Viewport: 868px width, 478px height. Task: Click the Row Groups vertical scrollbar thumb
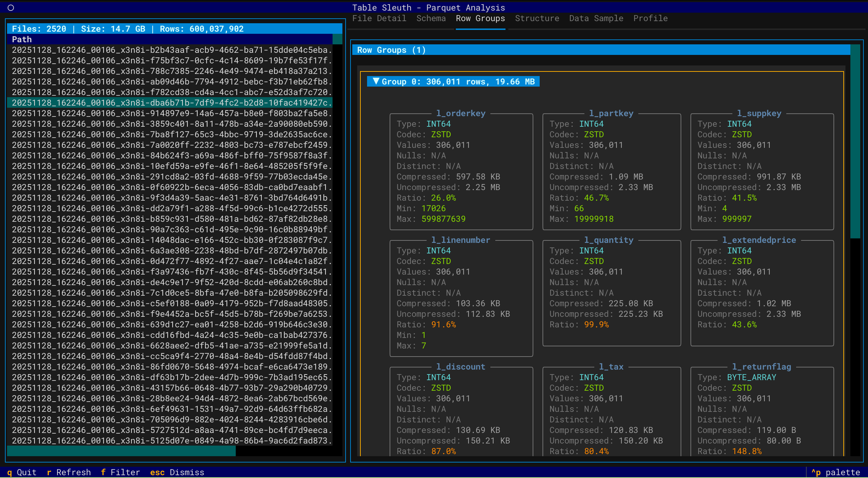coord(855,141)
